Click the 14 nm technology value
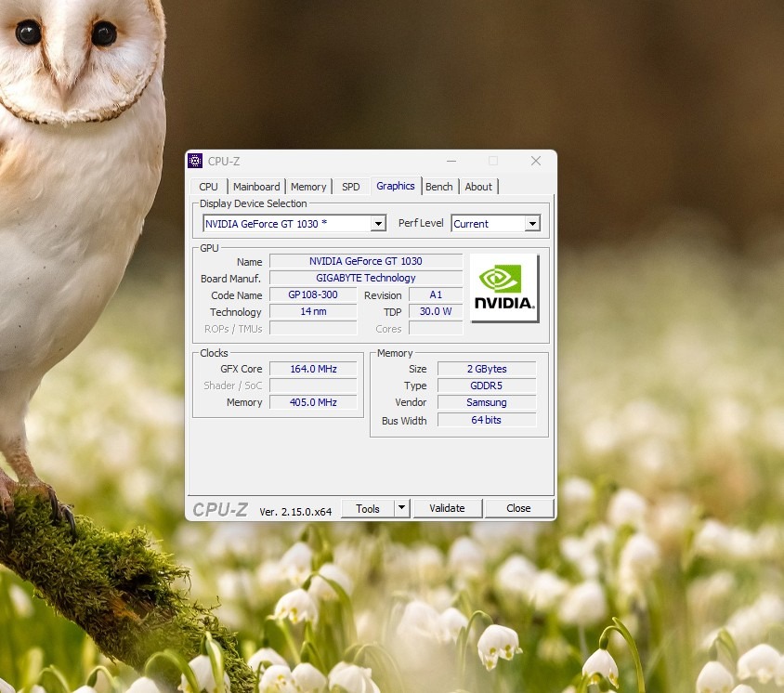The height and width of the screenshot is (693, 784). 313,311
